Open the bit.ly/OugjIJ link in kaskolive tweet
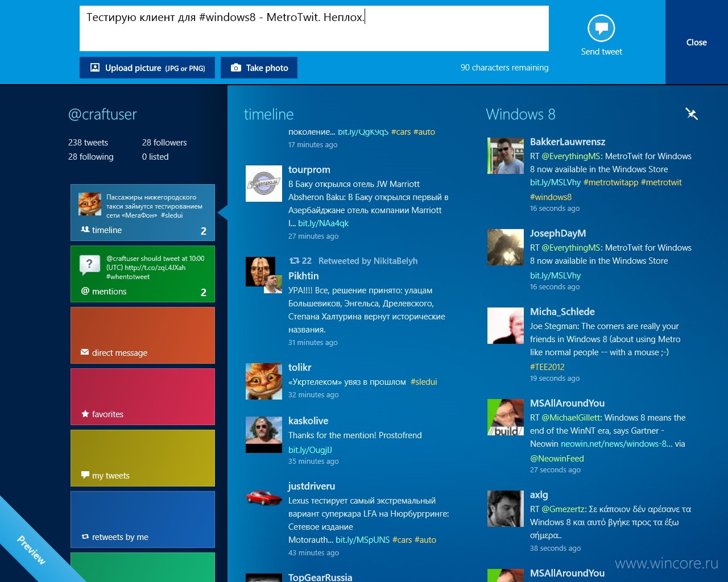Viewport: 728px width, 582px height. pos(310,450)
